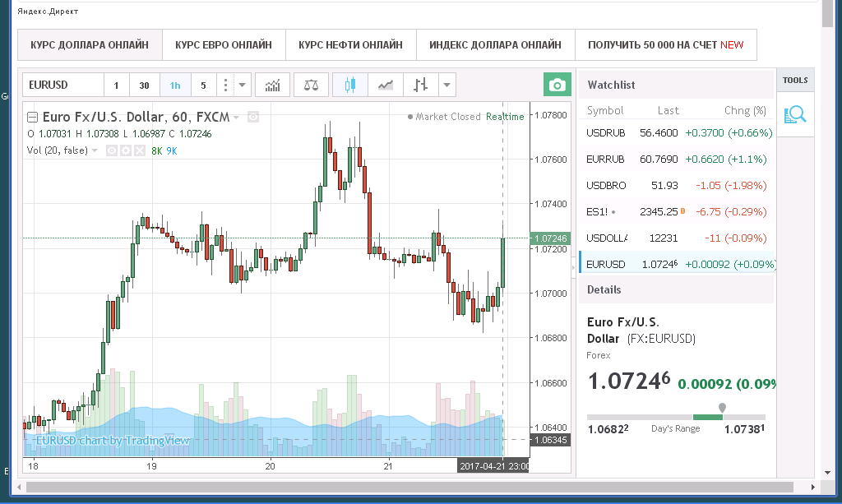Select USDBRO row in watchlist
Viewport: 842px width, 504px height.
tap(677, 185)
